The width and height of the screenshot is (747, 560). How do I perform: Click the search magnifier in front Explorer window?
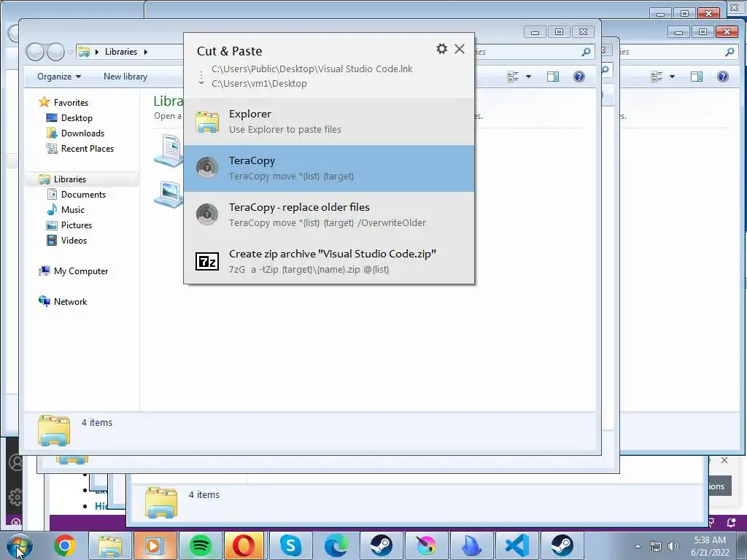(586, 52)
